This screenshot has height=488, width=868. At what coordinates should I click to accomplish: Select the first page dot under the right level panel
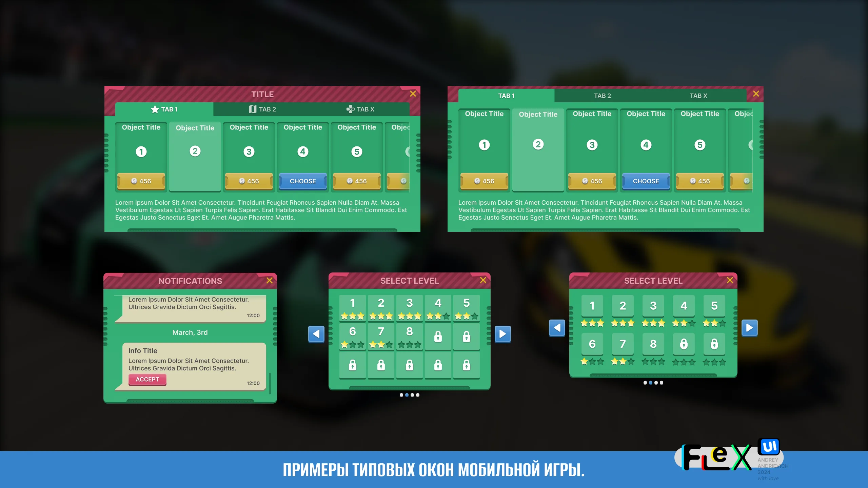pos(645,383)
